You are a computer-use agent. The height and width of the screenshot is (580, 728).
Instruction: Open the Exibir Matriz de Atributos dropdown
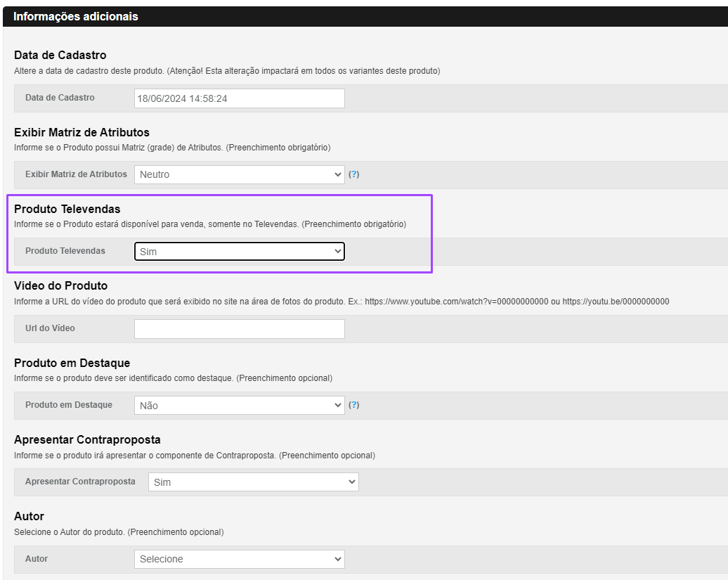240,174
